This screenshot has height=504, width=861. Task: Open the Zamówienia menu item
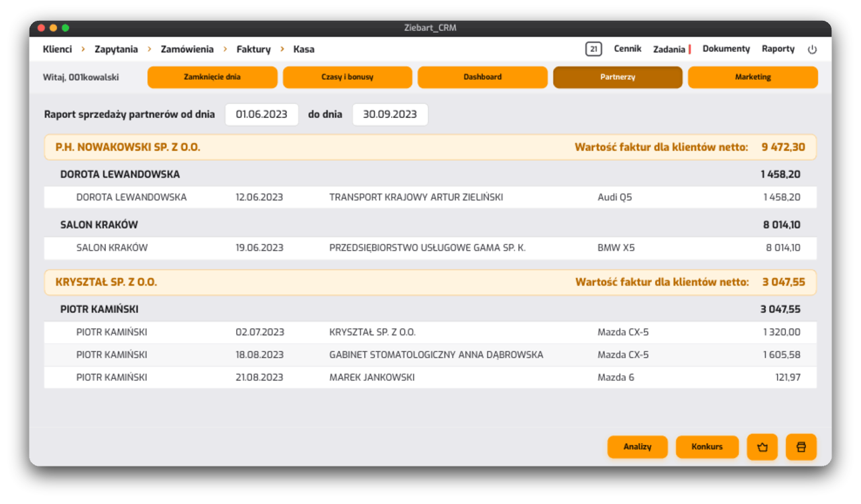(187, 49)
